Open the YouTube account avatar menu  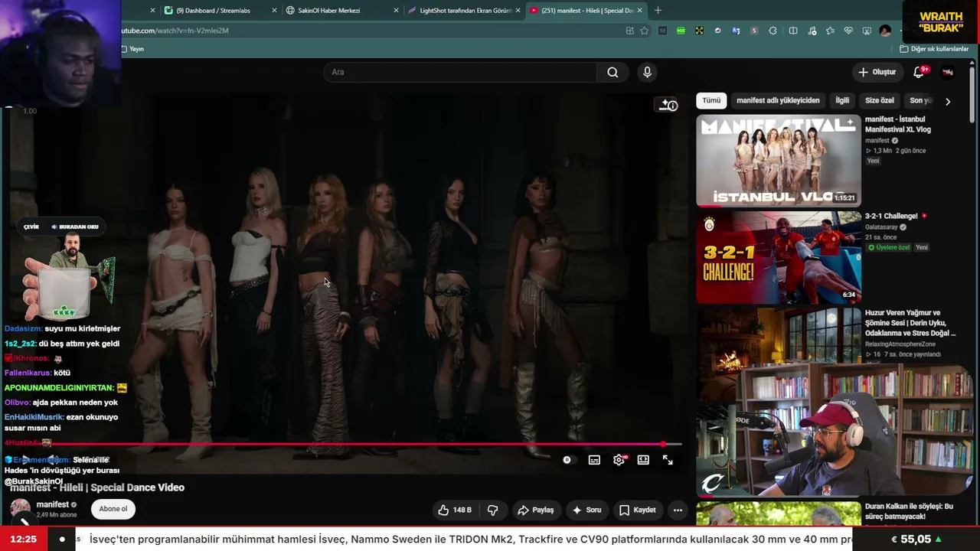[948, 72]
